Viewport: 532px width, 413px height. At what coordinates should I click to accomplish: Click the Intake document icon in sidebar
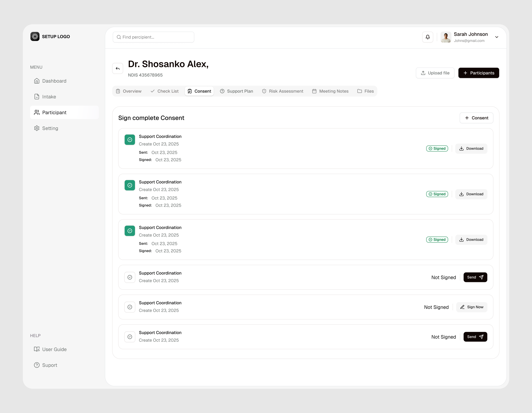(37, 96)
